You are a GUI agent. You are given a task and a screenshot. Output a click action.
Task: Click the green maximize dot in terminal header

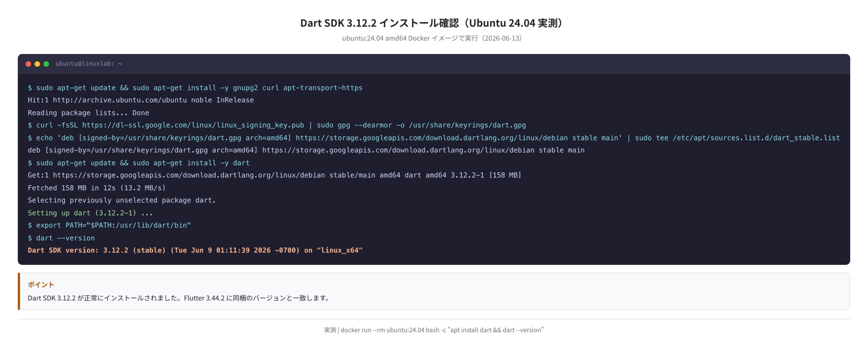pos(46,64)
